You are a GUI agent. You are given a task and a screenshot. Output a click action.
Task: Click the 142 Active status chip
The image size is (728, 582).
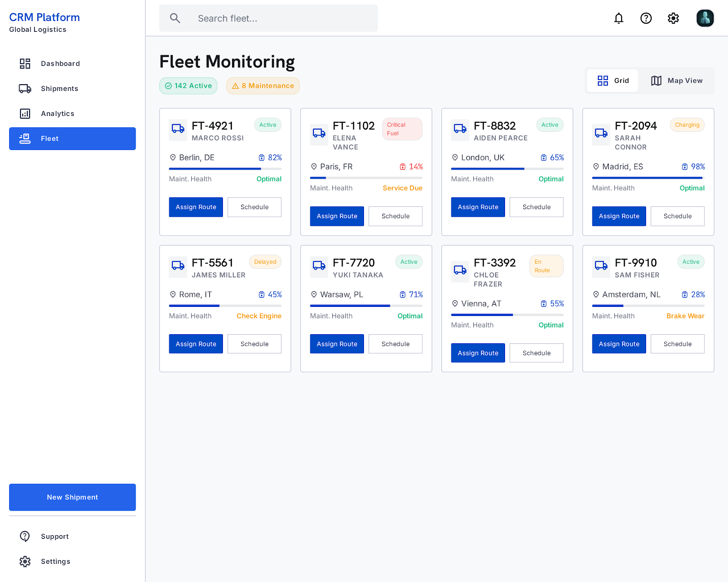click(188, 86)
